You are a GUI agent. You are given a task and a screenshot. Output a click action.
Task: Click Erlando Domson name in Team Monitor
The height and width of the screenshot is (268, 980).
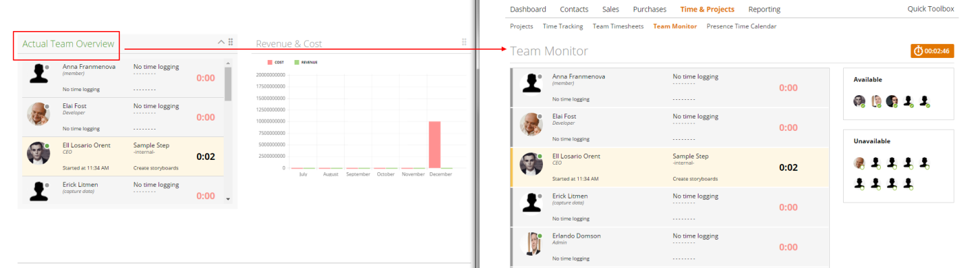click(x=577, y=236)
